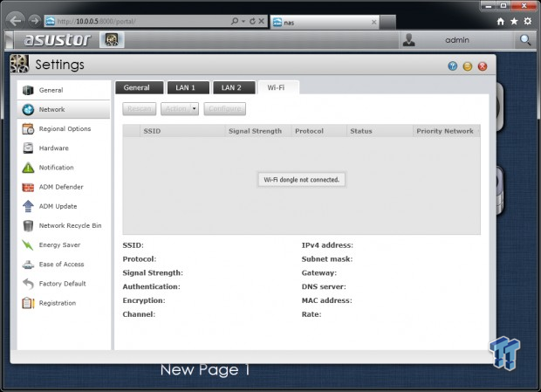Click the Settings app icon in ADM taskbar
The image size is (541, 392).
(112, 39)
